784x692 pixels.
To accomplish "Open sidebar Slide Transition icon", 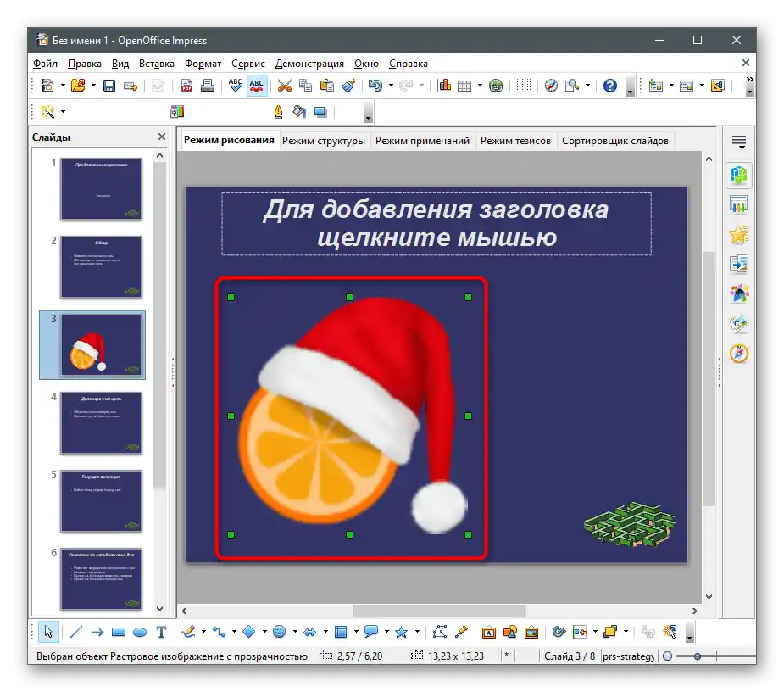I will [x=738, y=264].
